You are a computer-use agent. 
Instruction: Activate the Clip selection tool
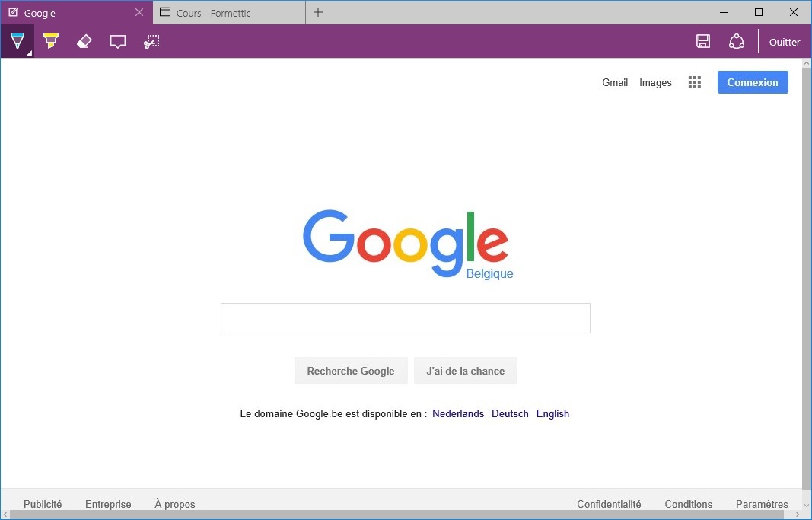151,41
